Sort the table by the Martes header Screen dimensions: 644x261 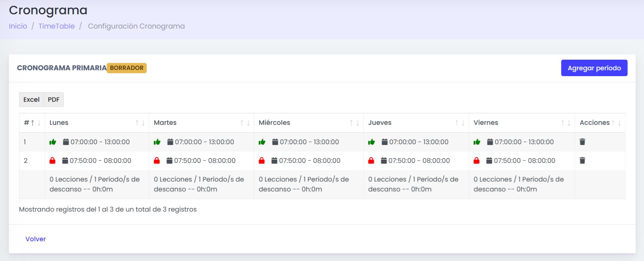[x=201, y=123]
